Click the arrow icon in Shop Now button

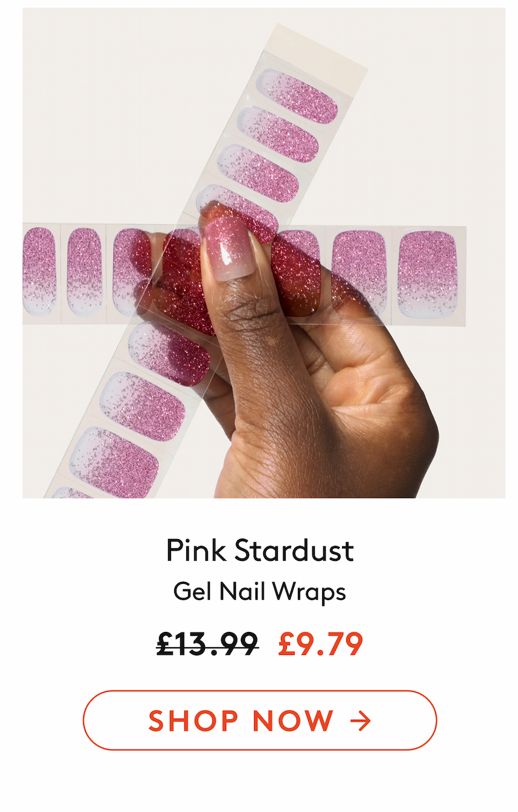pos(360,721)
